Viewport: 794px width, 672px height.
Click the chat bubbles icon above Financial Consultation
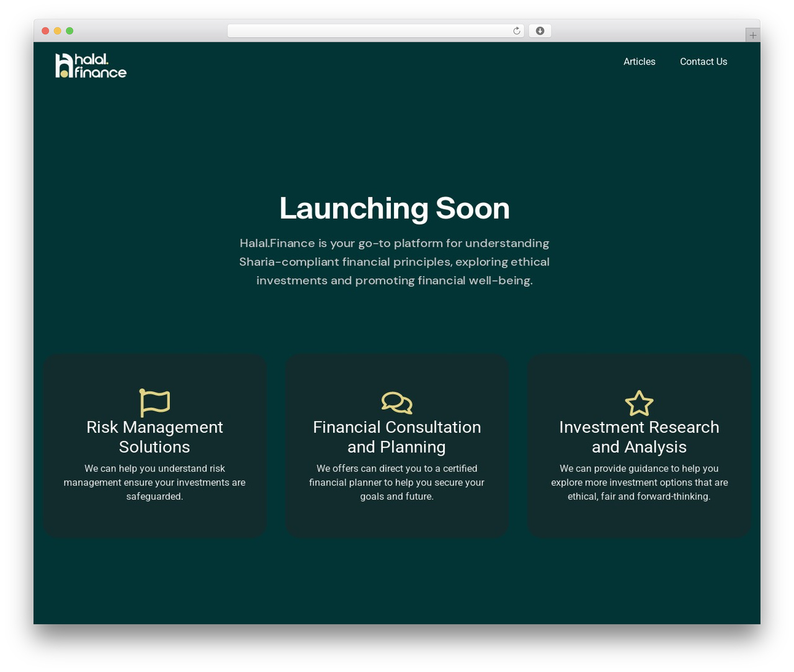coord(397,403)
